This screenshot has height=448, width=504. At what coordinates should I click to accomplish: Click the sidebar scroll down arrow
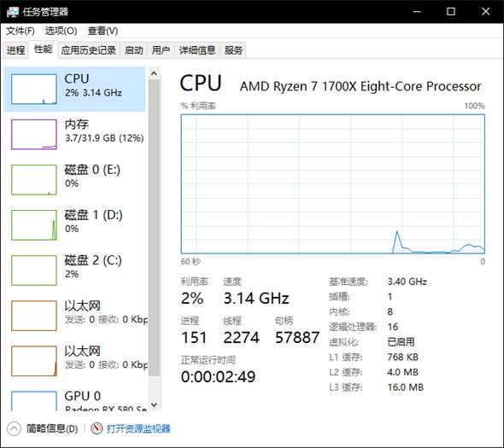154,404
